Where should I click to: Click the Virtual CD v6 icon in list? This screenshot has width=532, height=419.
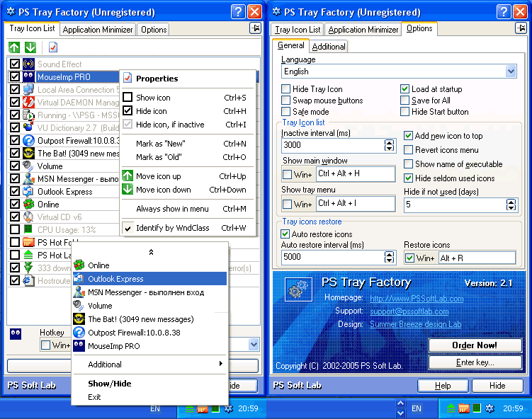tap(28, 217)
